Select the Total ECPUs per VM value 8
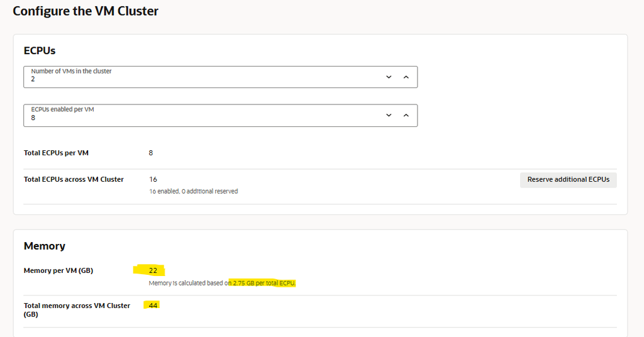 [151, 153]
